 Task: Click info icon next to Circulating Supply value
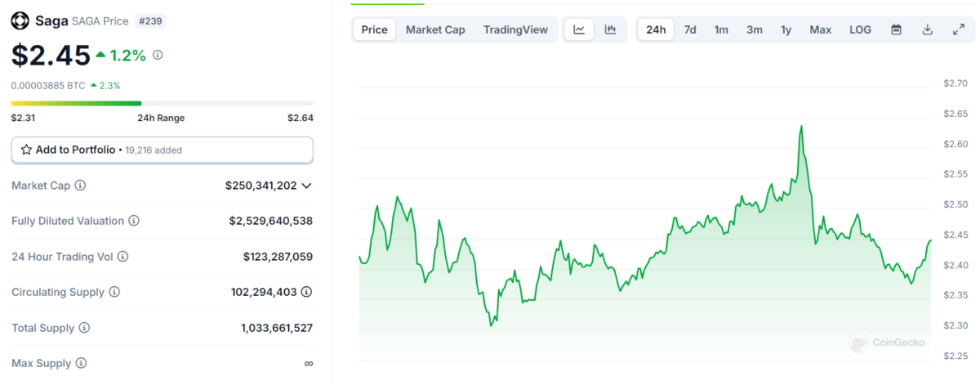306,292
